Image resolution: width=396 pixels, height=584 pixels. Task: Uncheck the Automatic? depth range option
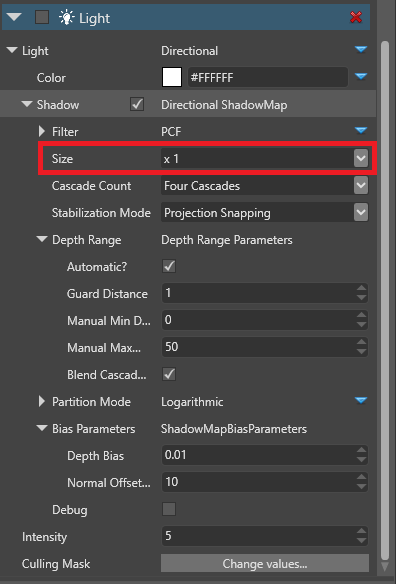pos(169,266)
